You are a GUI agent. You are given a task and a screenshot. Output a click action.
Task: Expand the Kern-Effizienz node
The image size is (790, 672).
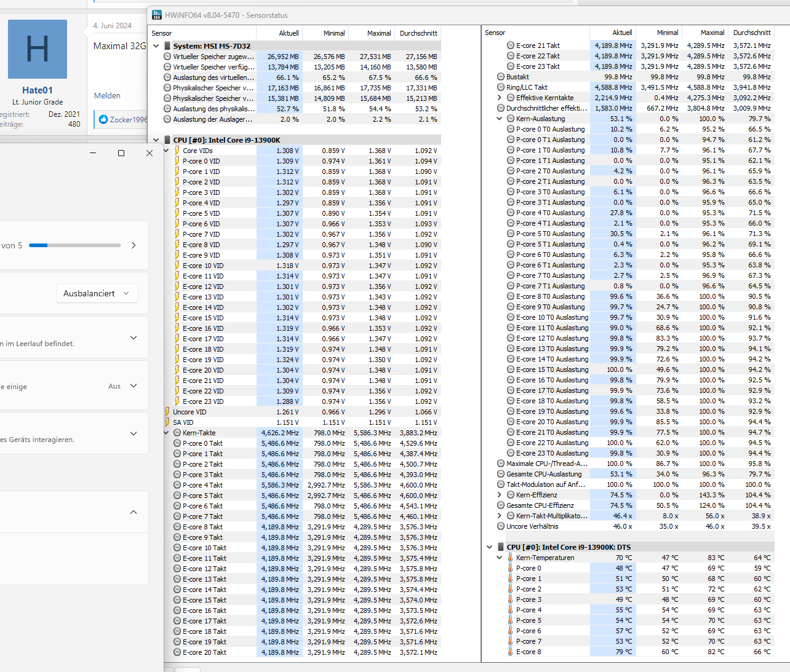[500, 494]
